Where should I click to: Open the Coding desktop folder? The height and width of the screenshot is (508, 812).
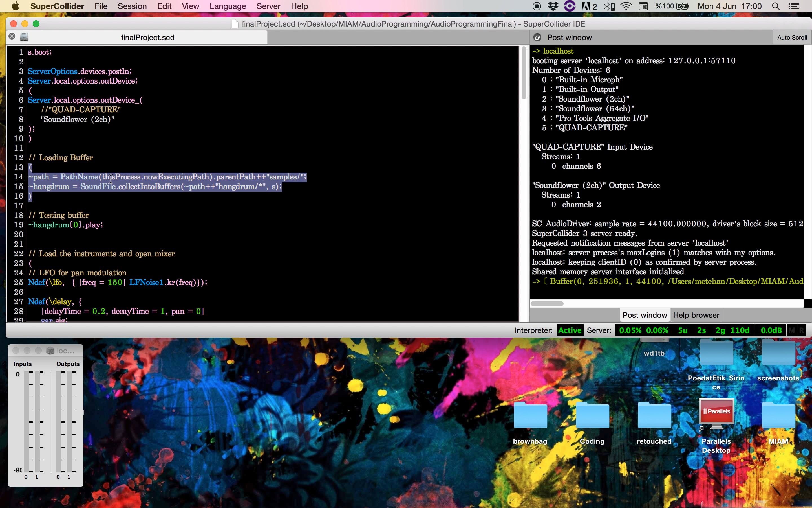coord(592,415)
